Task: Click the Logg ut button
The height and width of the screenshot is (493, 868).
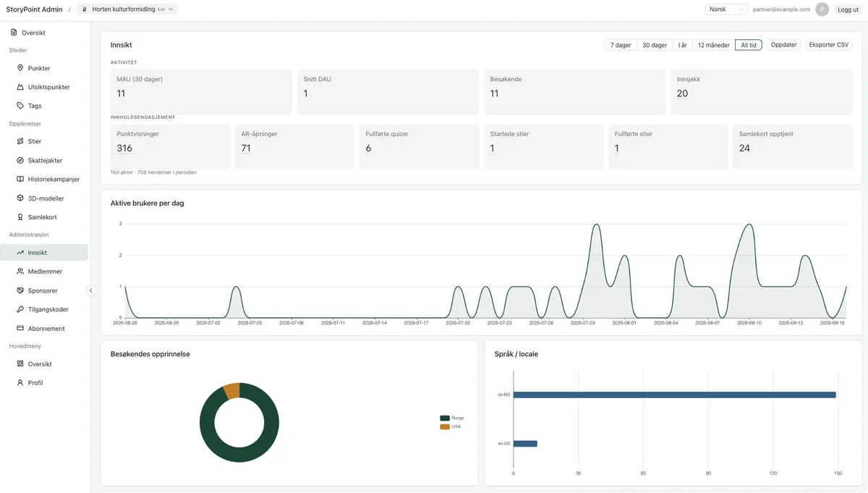Action: pyautogui.click(x=848, y=9)
